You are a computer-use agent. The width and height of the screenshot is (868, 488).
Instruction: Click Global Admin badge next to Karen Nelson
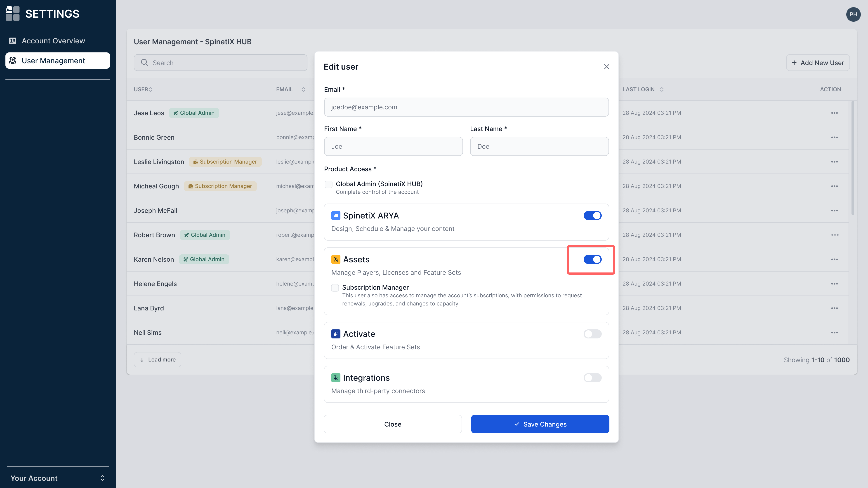(x=204, y=259)
